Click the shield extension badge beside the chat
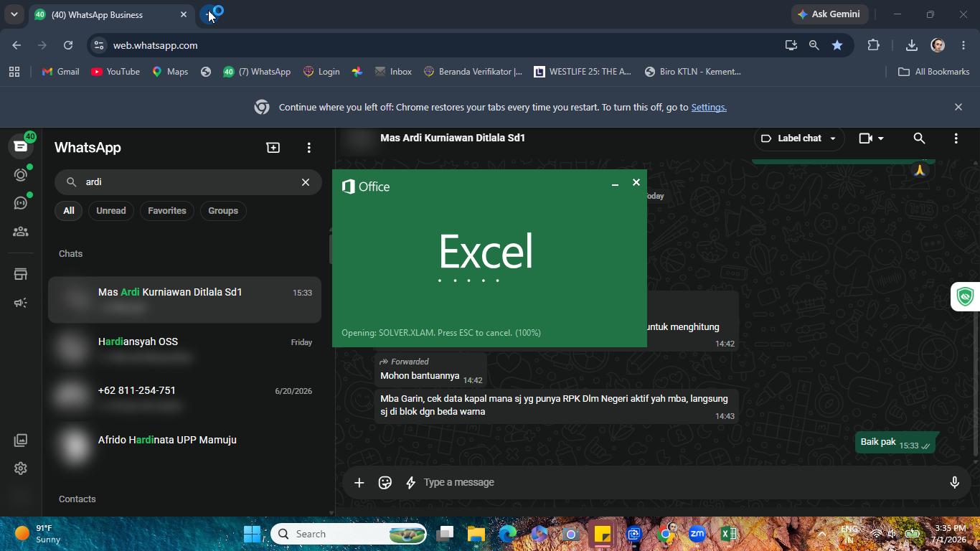Image resolution: width=980 pixels, height=551 pixels. [x=966, y=296]
